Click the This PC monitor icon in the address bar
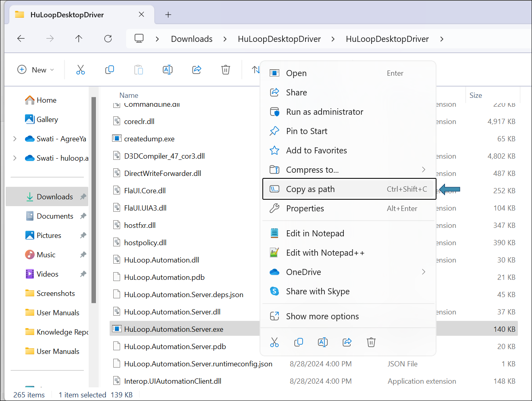Viewport: 532px width, 401px height. tap(139, 39)
